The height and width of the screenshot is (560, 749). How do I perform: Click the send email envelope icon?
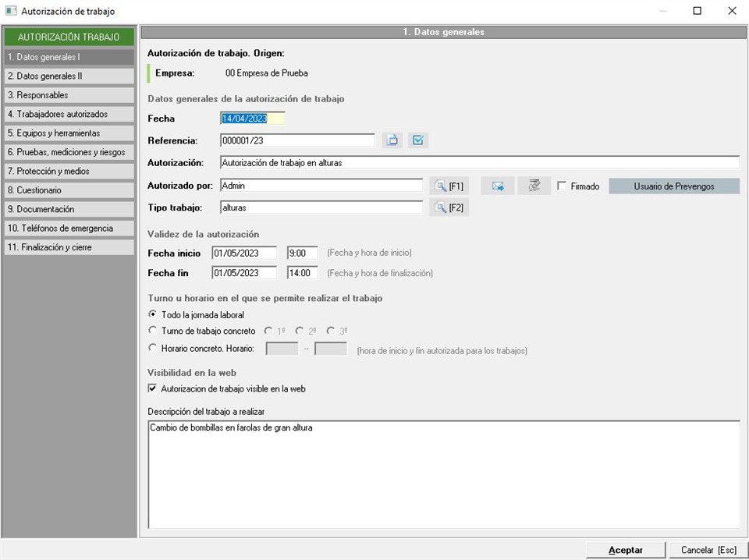(x=498, y=186)
